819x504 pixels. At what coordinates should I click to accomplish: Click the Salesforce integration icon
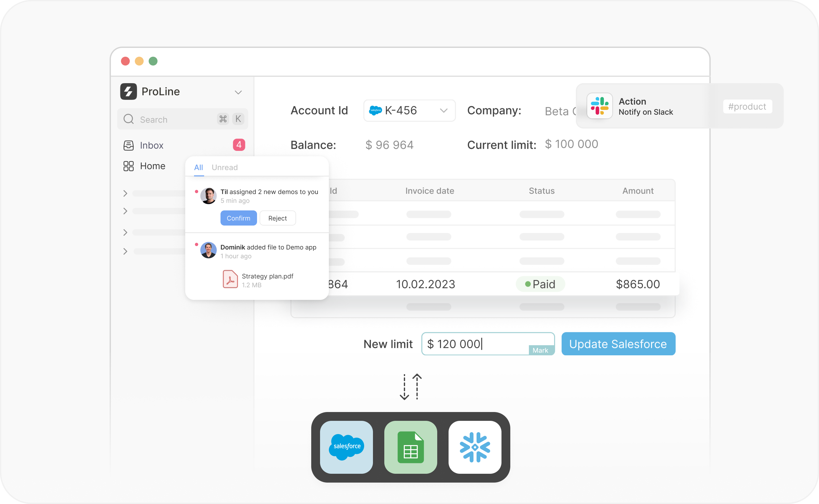pyautogui.click(x=346, y=447)
